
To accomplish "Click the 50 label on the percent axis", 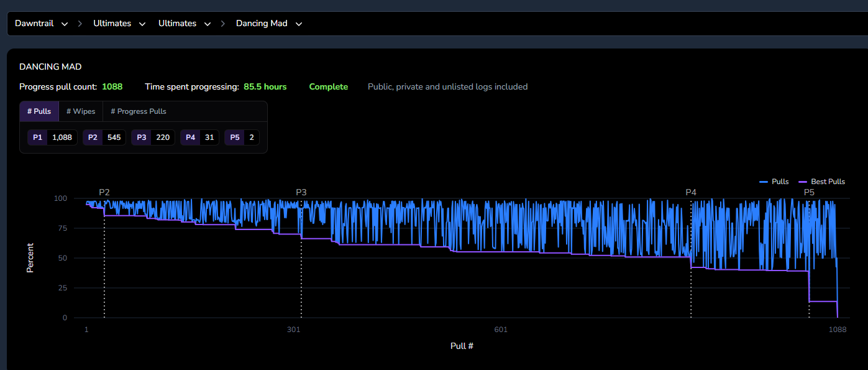I will pos(62,258).
